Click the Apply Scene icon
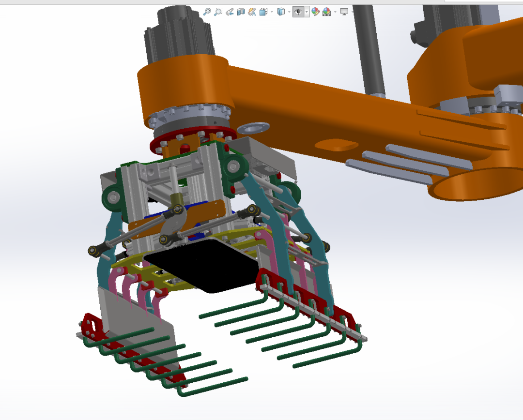The image size is (523, 420). point(326,12)
